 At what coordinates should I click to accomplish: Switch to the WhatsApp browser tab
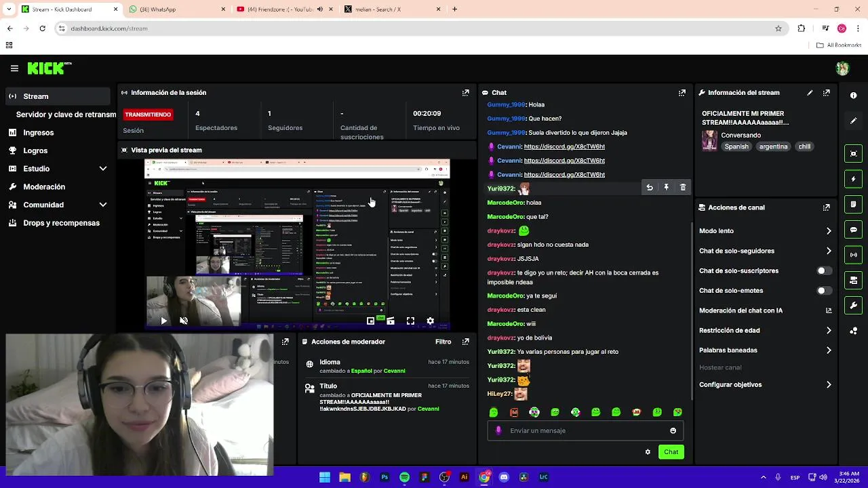click(178, 9)
